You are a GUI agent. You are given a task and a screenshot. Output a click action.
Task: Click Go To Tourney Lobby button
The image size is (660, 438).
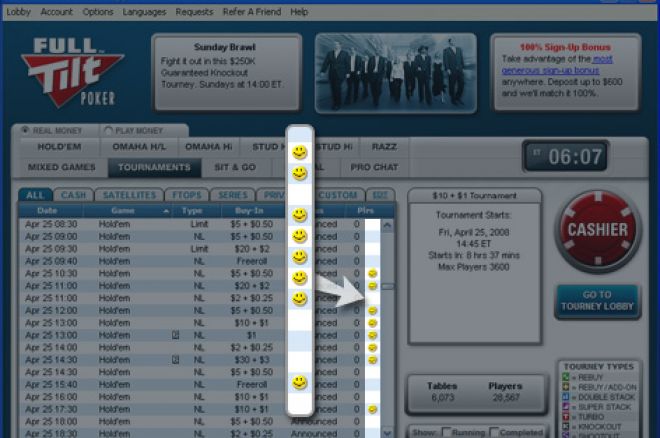(597, 301)
